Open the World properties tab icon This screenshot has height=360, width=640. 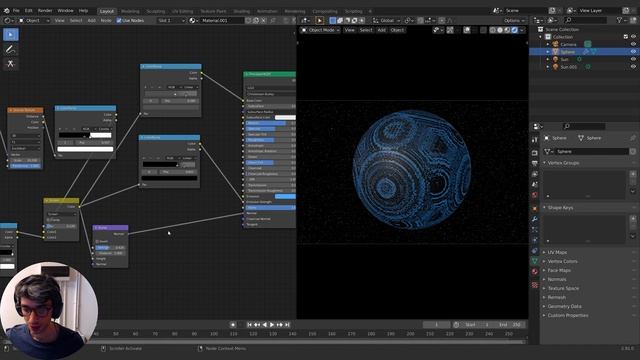tap(535, 195)
